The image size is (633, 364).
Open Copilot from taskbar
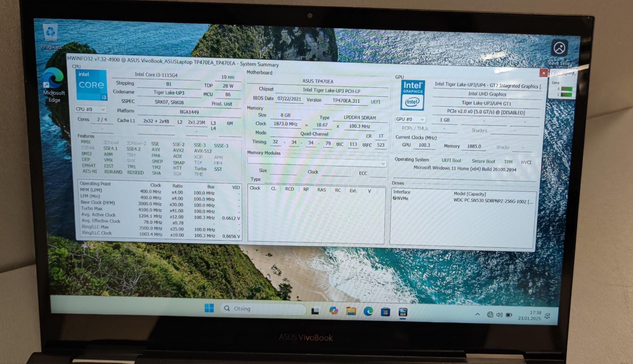(333, 311)
